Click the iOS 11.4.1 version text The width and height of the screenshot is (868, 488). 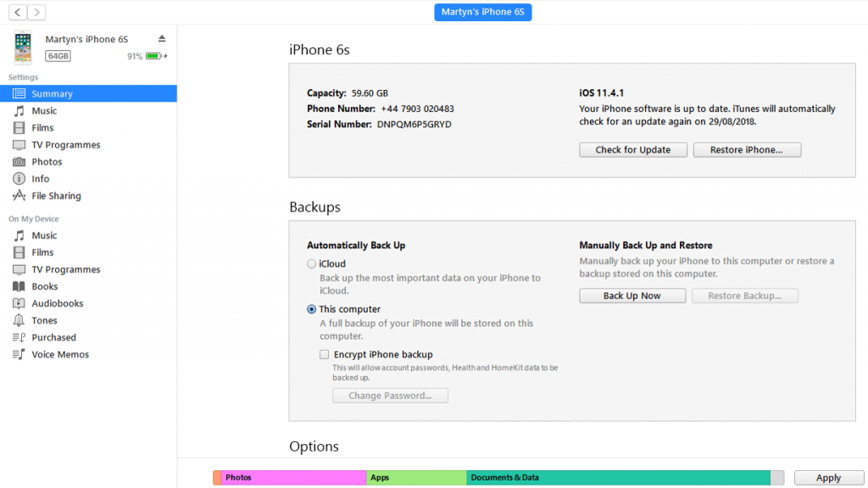pyautogui.click(x=601, y=93)
